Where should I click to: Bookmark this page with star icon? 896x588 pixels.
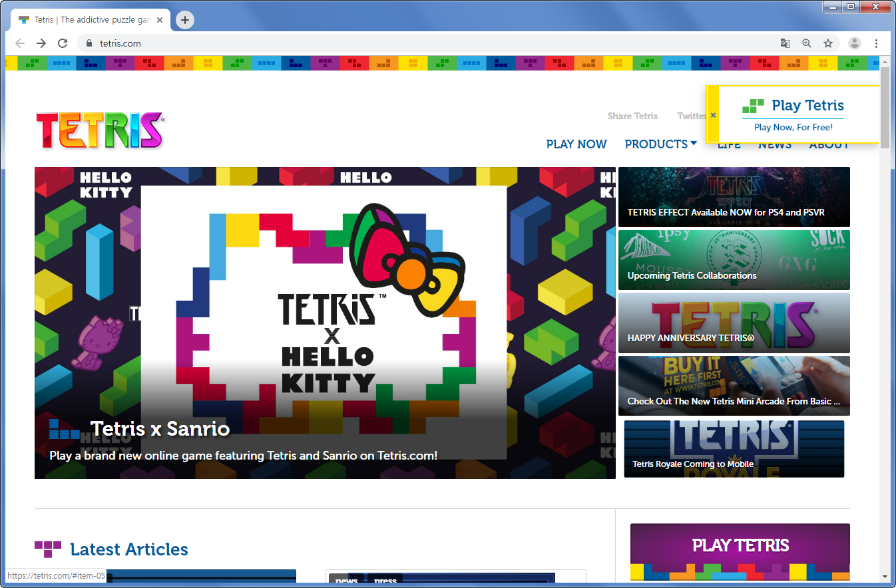[x=828, y=43]
